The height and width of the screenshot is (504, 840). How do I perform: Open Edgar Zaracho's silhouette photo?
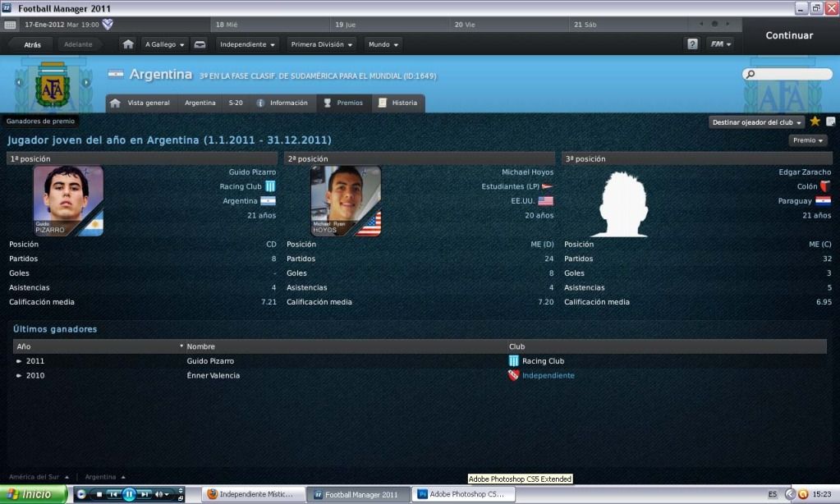[x=621, y=204]
